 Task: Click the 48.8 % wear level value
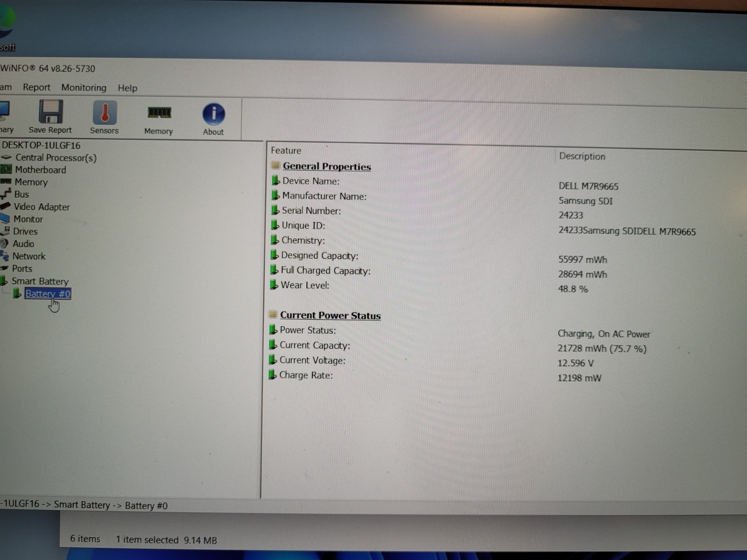coord(573,289)
